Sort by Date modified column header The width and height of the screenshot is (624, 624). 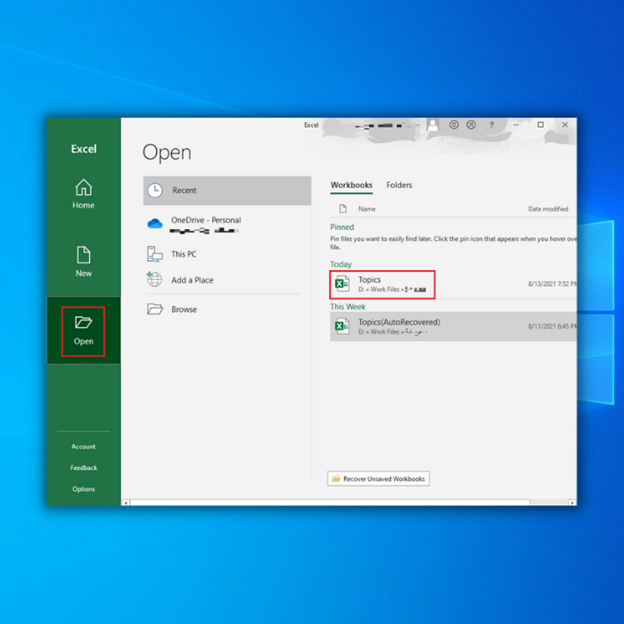(x=548, y=209)
